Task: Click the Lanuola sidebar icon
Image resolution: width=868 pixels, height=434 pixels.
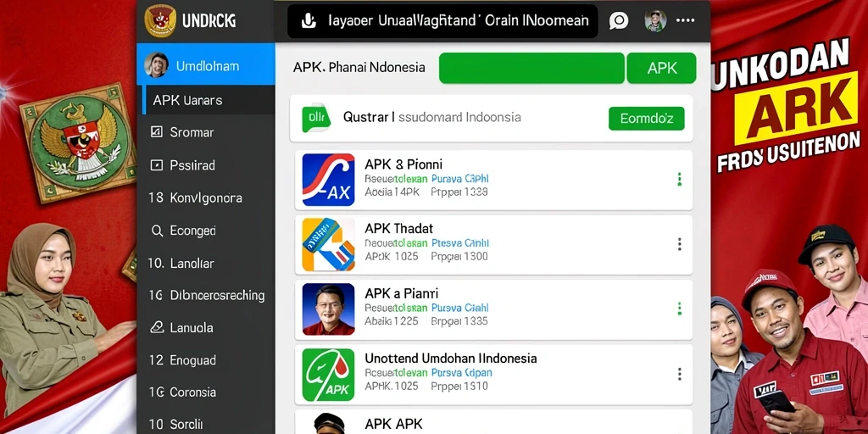Action: coord(157,328)
